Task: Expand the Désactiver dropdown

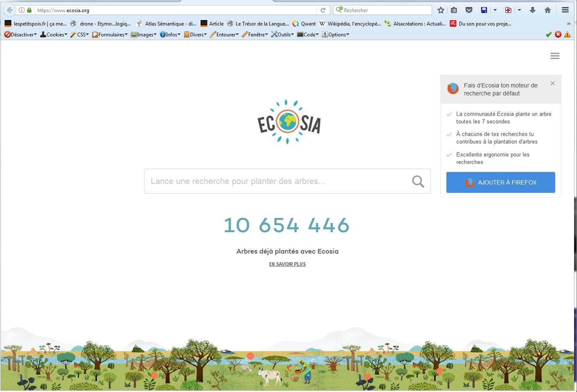Action: point(21,35)
